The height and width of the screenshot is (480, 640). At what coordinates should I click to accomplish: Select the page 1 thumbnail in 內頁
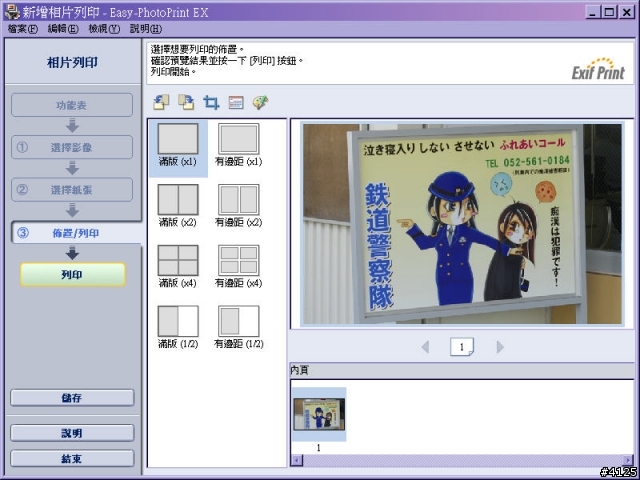319,415
